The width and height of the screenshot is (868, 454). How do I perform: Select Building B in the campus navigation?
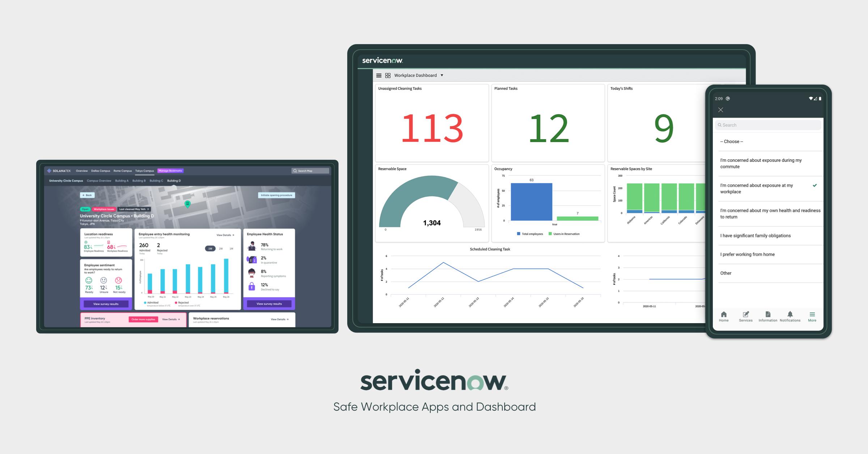pyautogui.click(x=139, y=180)
